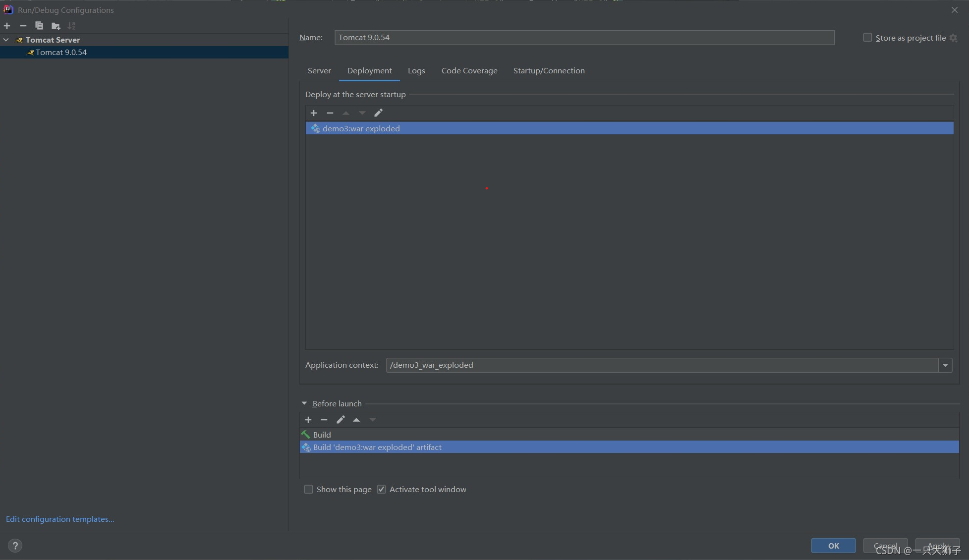Toggle Show this page checkbox
This screenshot has width=969, height=560.
(x=309, y=489)
